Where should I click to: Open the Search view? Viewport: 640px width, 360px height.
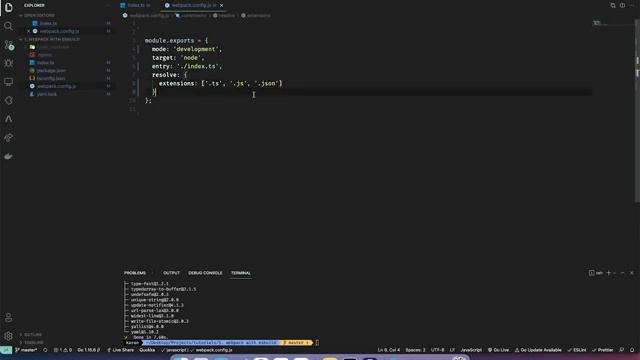[x=9, y=26]
